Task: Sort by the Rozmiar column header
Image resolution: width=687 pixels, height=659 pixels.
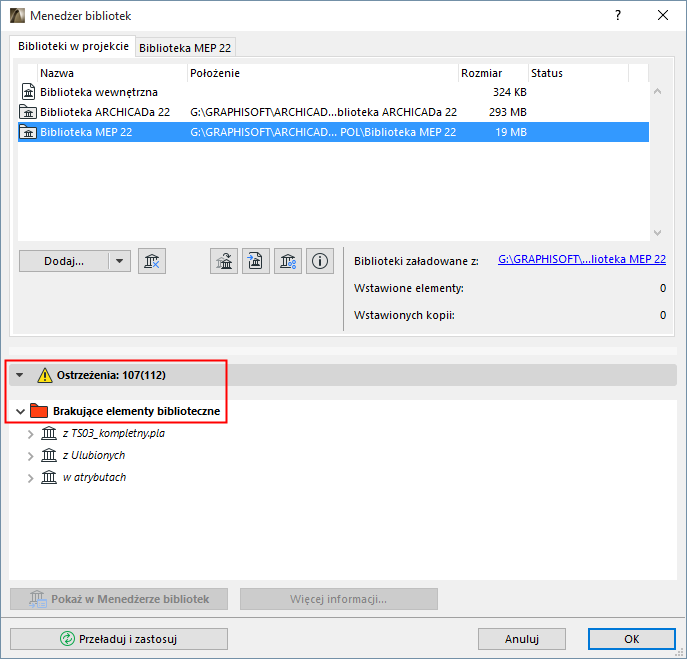Action: (493, 73)
